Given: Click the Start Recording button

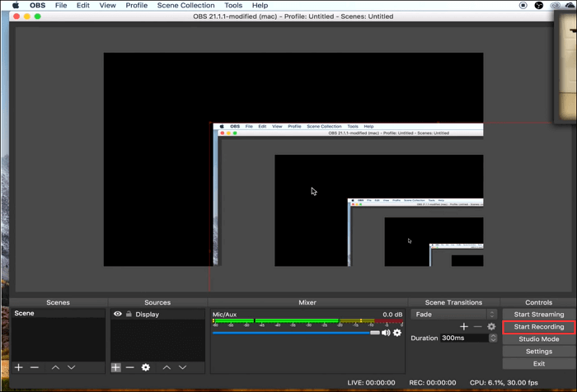Looking at the screenshot, I should click(538, 327).
